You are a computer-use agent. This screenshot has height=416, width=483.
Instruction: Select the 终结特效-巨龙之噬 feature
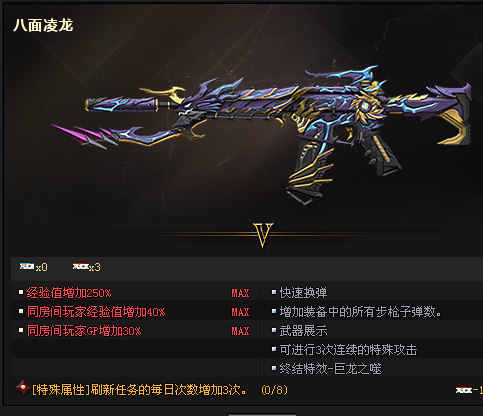[x=330, y=369]
